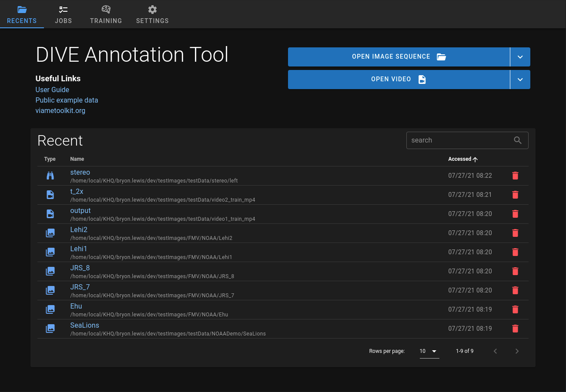The image size is (566, 392).
Task: Click the Type column header
Action: pyautogui.click(x=50, y=159)
